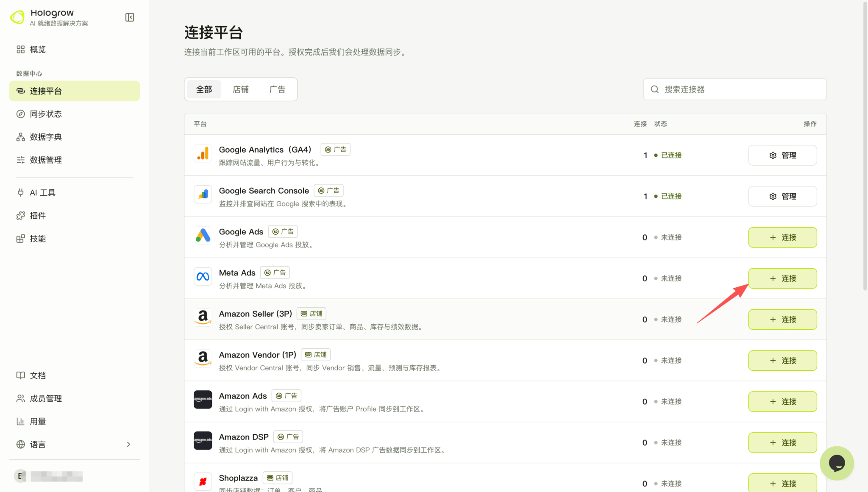Connect the Amazon Ads platform
Viewport: 868px width, 492px height.
point(782,401)
